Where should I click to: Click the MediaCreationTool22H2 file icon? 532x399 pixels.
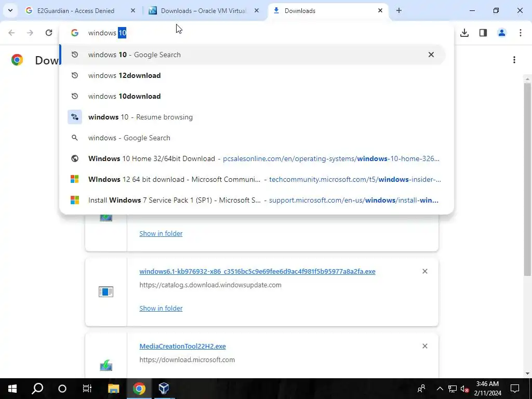[x=106, y=365]
